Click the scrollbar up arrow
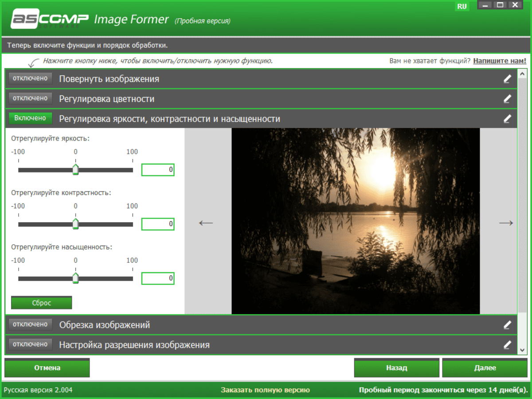This screenshot has height=399, width=532. (x=522, y=74)
